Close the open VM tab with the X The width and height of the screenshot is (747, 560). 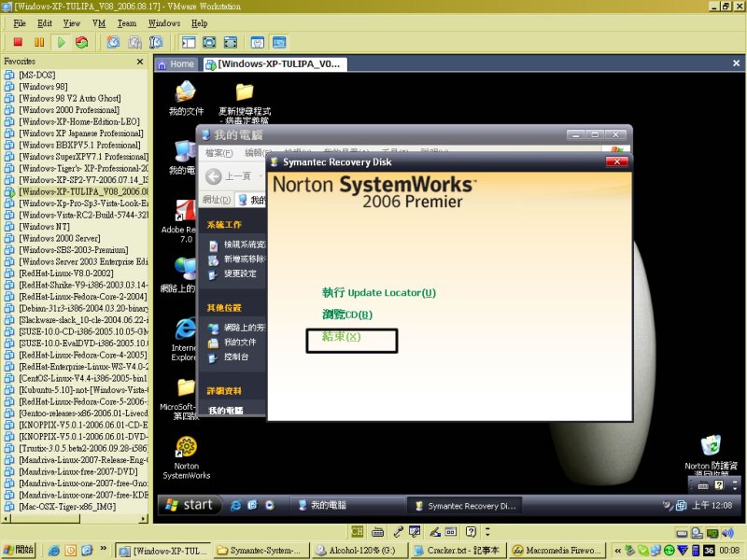(x=736, y=63)
